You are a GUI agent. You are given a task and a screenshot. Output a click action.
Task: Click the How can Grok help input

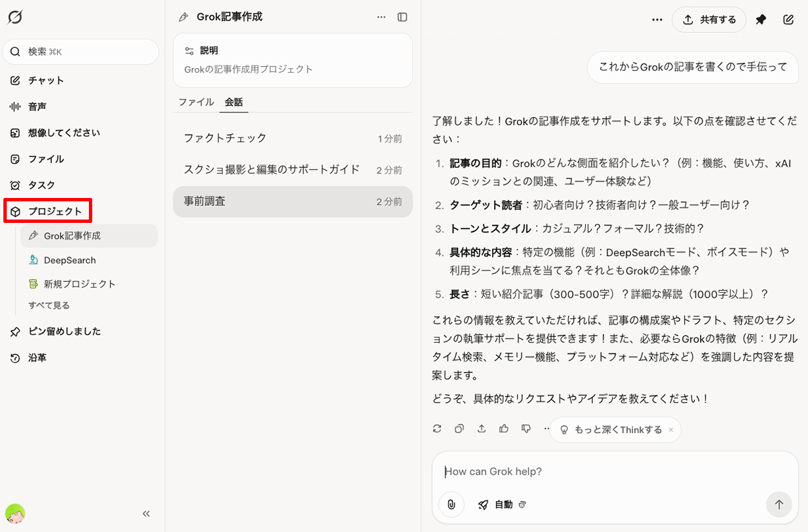[615, 471]
